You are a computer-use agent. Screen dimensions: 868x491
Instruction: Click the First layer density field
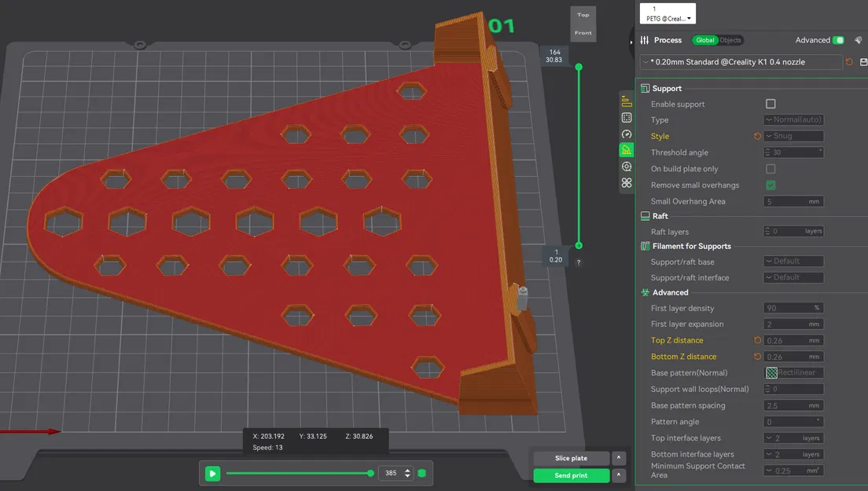[793, 308]
